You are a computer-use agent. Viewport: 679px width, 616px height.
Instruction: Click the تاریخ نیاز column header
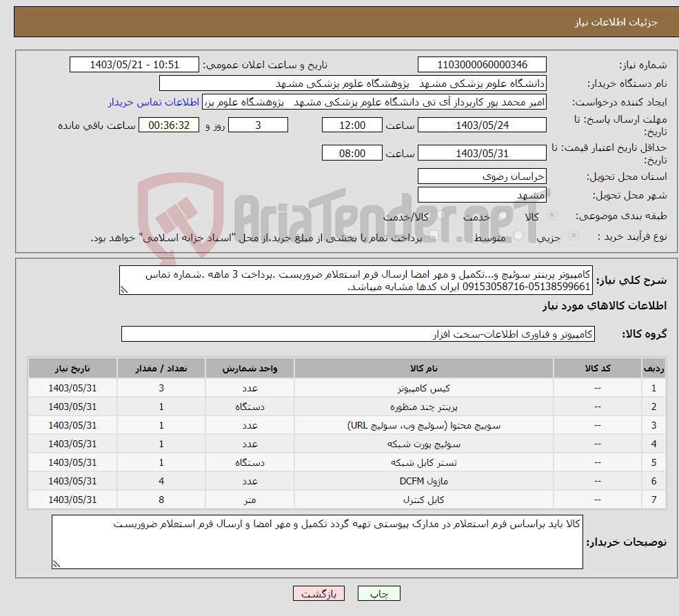(x=72, y=369)
